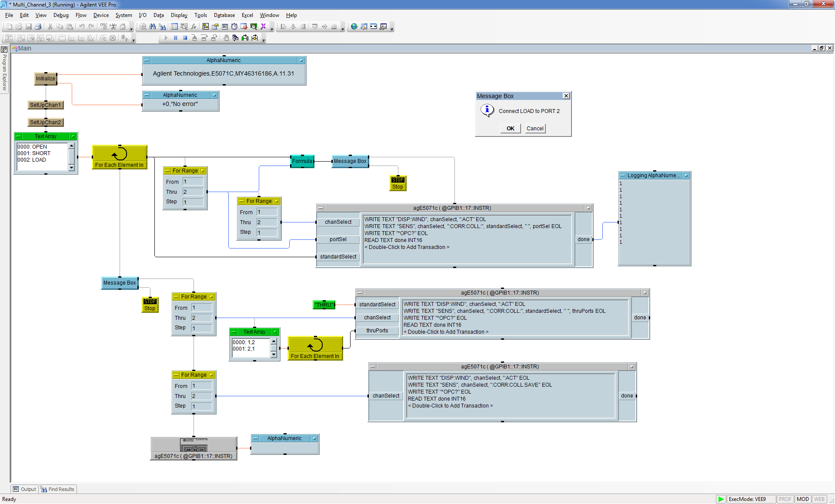Screen dimensions: 835x504
Task: Toggle the MOD indicator in status bar
Action: pyautogui.click(x=802, y=499)
